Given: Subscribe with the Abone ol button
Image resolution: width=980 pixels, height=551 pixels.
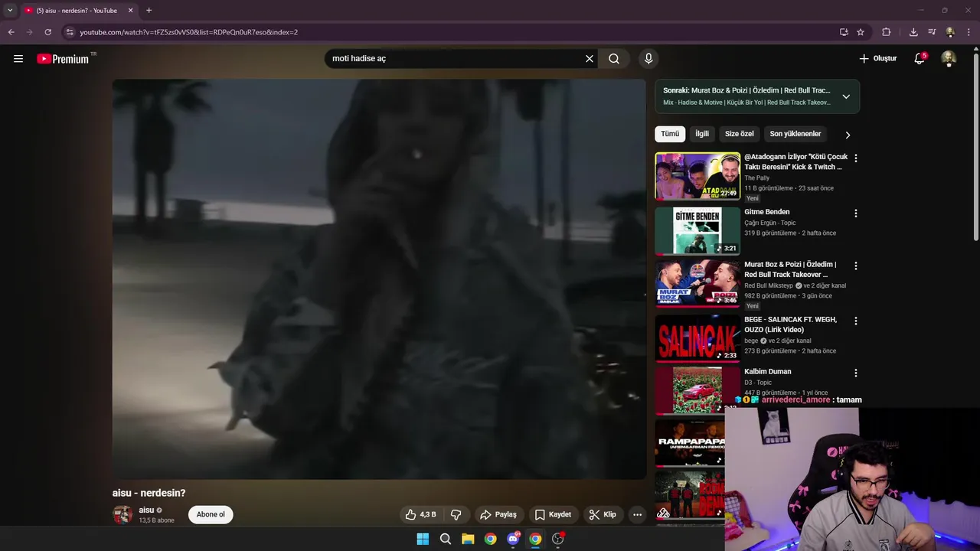Looking at the screenshot, I should pos(211,514).
